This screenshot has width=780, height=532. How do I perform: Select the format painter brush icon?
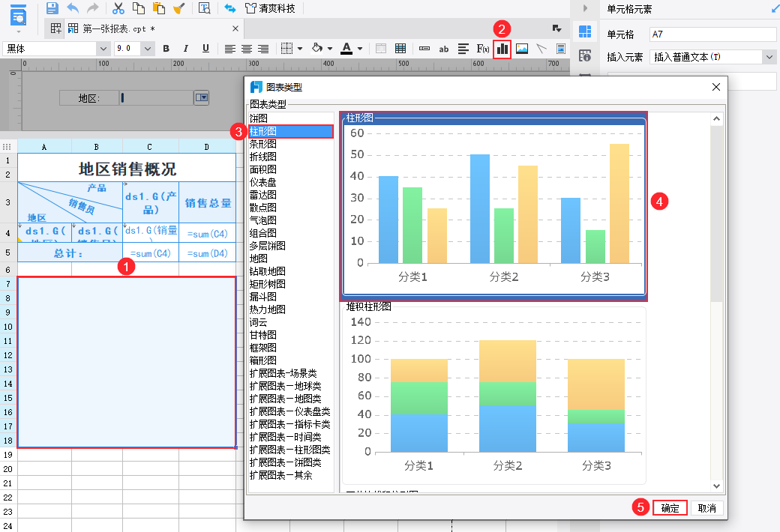(x=179, y=8)
